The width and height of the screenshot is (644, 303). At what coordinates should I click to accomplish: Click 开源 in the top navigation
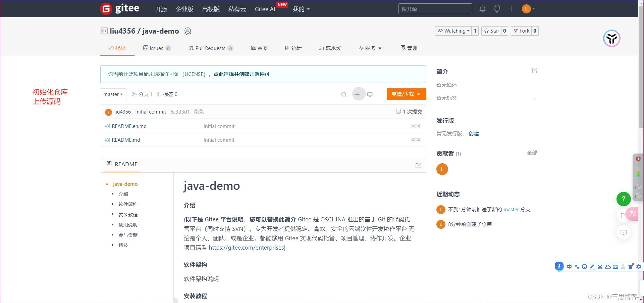pyautogui.click(x=161, y=9)
